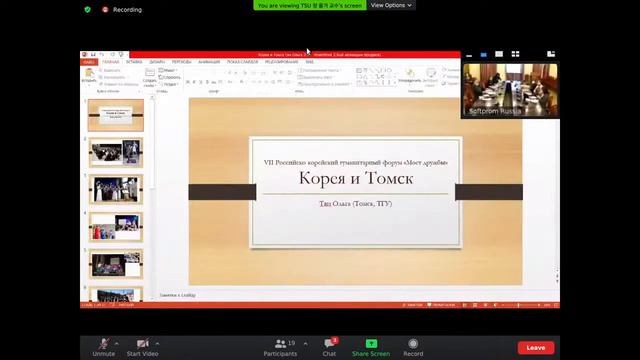Toggle Underline formatting in the ribbon
640x360 pixels.
point(201,82)
